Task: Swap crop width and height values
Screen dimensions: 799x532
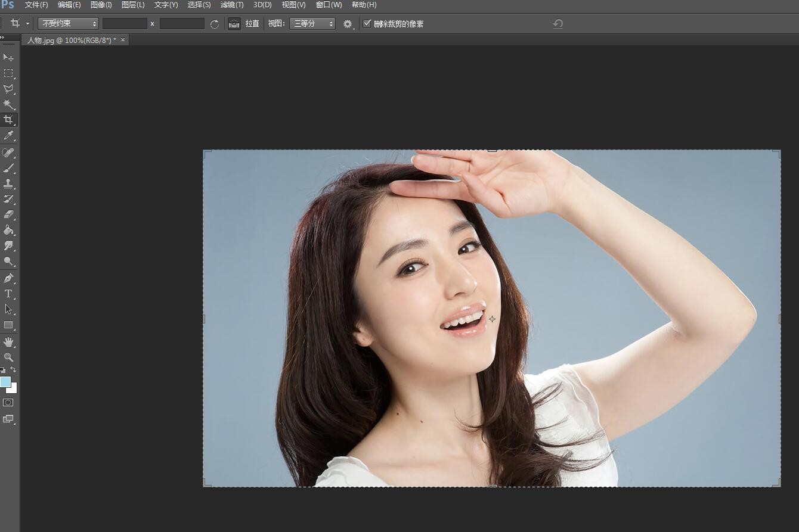Action: (x=215, y=24)
